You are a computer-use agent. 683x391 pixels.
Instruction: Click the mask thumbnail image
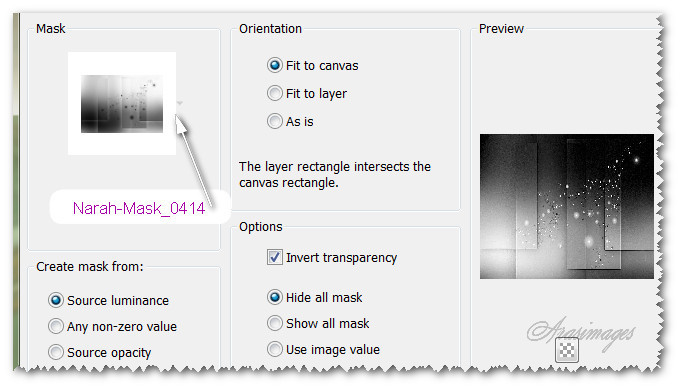(x=122, y=104)
